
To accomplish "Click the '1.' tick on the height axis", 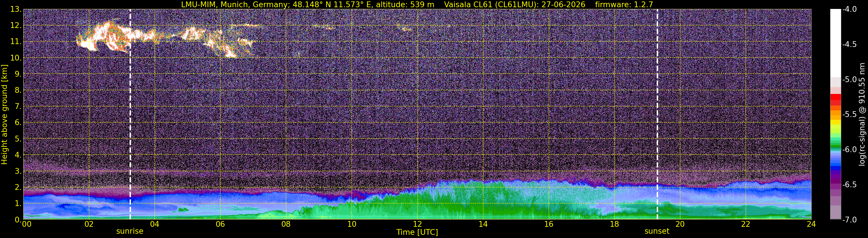I will pos(18,204).
